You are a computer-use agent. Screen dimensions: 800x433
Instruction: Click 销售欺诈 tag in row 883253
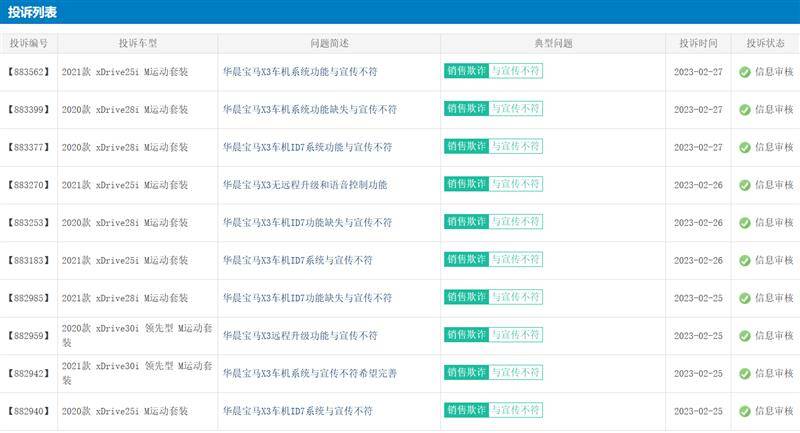tap(466, 222)
